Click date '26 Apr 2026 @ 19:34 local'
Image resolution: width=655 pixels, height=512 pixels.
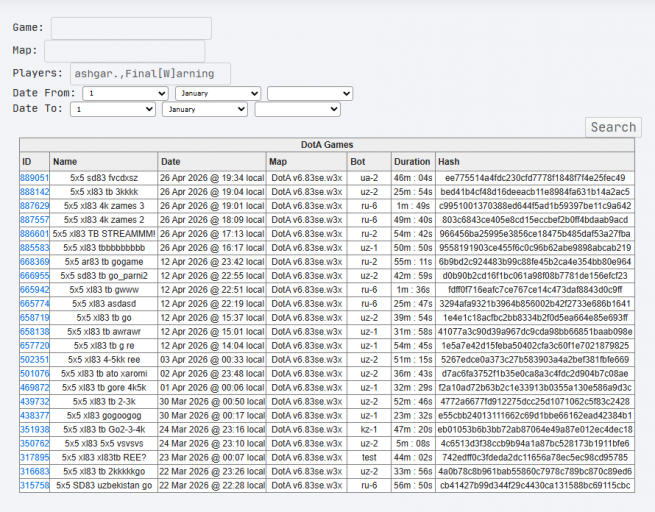tap(212, 178)
